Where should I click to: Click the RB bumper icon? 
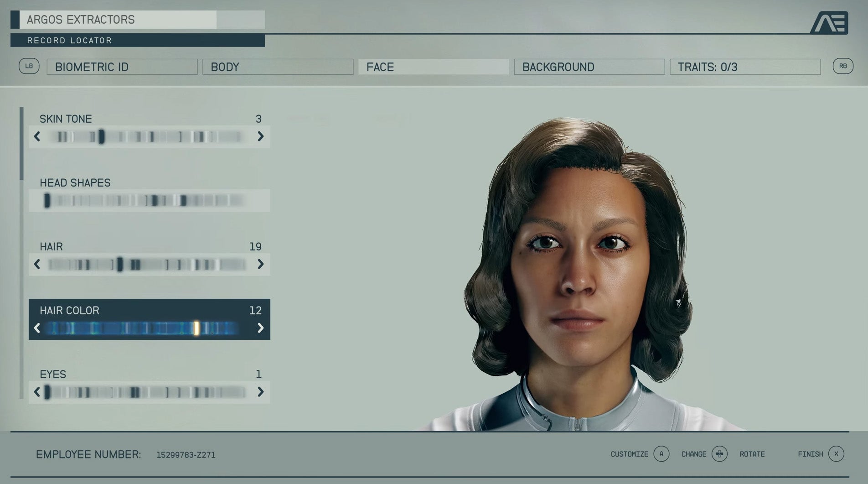(843, 66)
